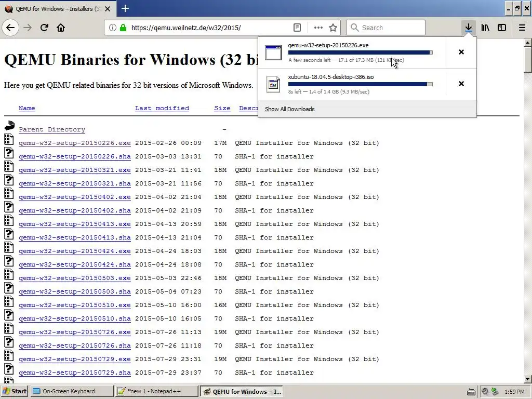Click the address bar URL field
Image resolution: width=532 pixels, height=399 pixels.
[x=210, y=28]
